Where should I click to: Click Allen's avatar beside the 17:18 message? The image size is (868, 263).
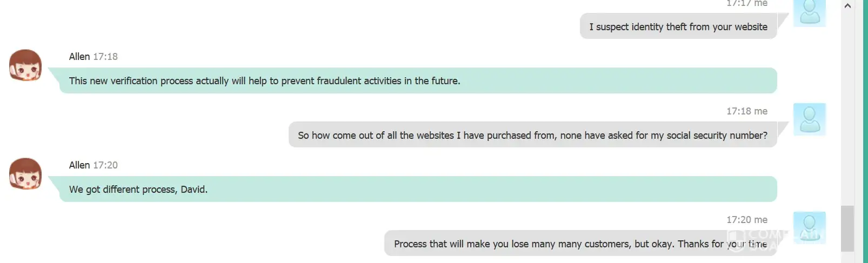point(25,65)
